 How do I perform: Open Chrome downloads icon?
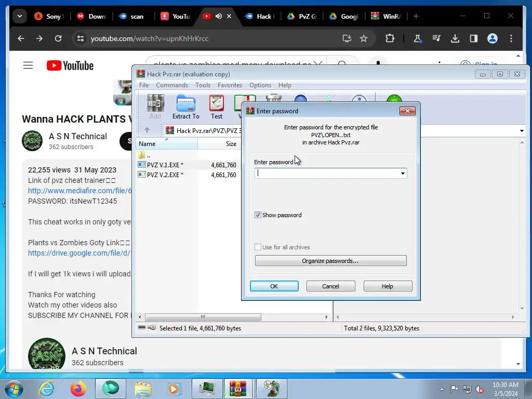(455, 38)
